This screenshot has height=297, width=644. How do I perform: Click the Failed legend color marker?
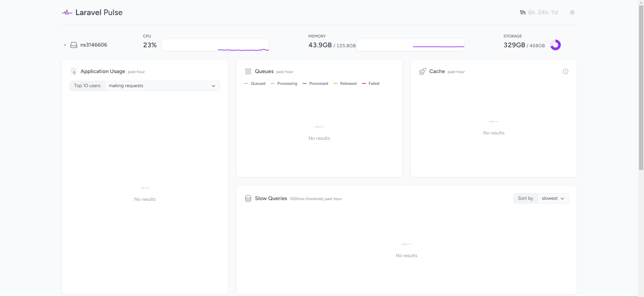point(364,83)
